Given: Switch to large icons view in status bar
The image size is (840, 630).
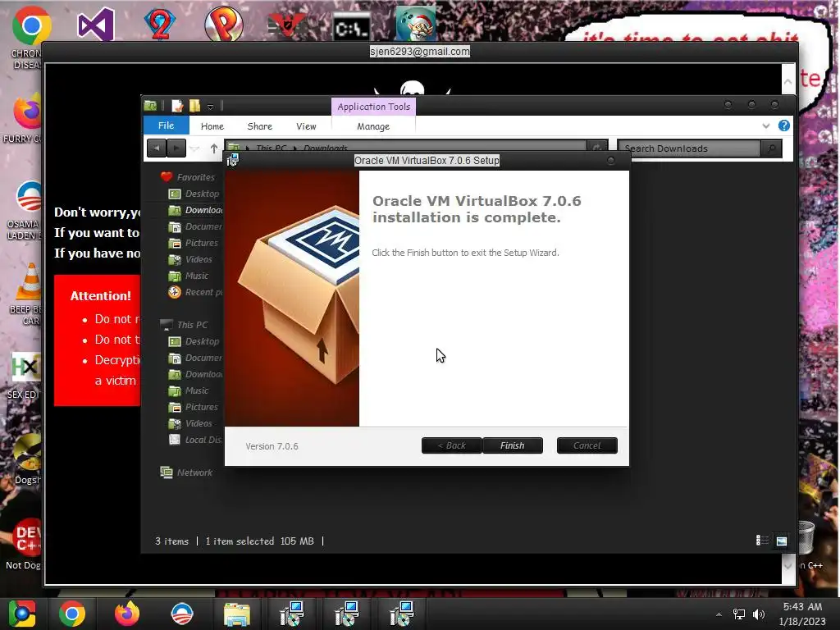Looking at the screenshot, I should point(782,541).
